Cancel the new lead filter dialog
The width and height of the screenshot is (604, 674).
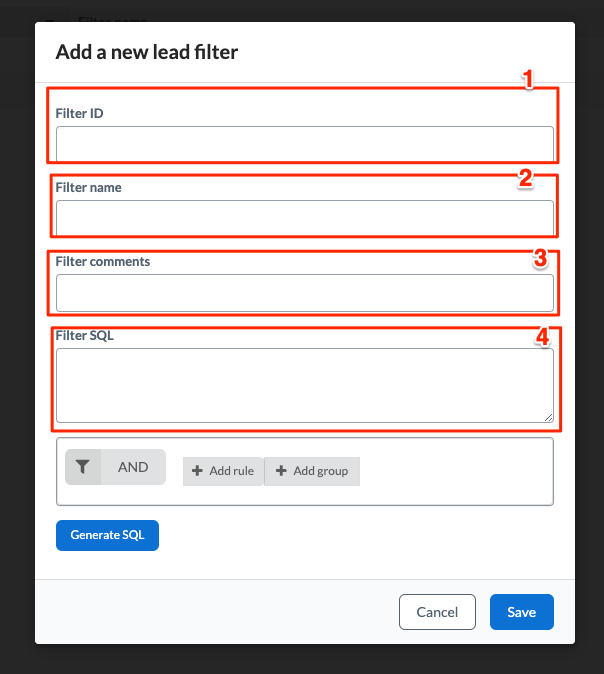437,612
